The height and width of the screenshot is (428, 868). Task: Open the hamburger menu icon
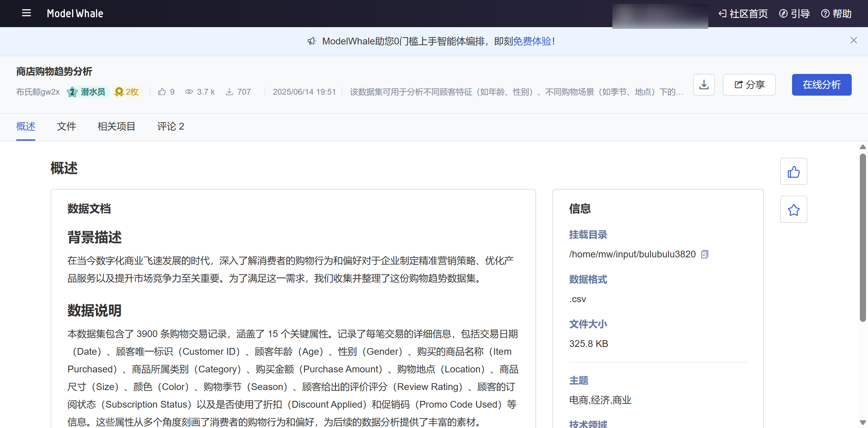click(x=26, y=13)
